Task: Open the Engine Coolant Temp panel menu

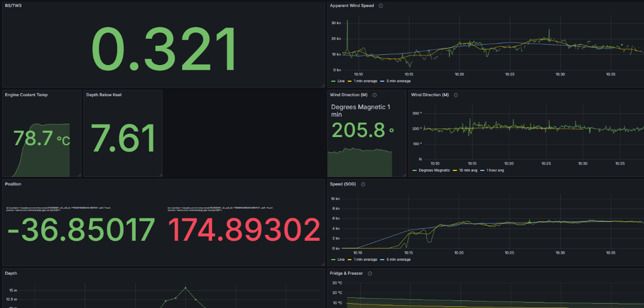Action: [x=26, y=95]
